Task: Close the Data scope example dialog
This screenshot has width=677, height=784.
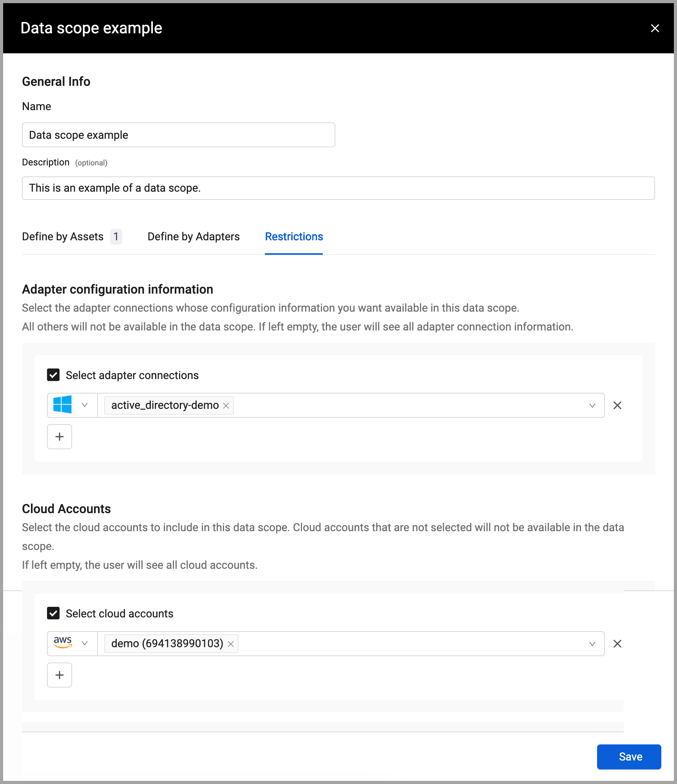Action: click(655, 28)
